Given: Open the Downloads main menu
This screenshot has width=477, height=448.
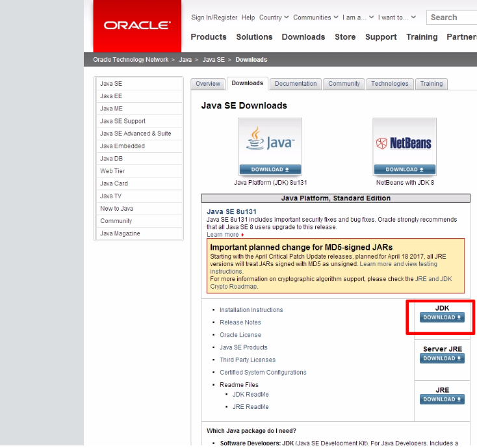Looking at the screenshot, I should point(303,37).
